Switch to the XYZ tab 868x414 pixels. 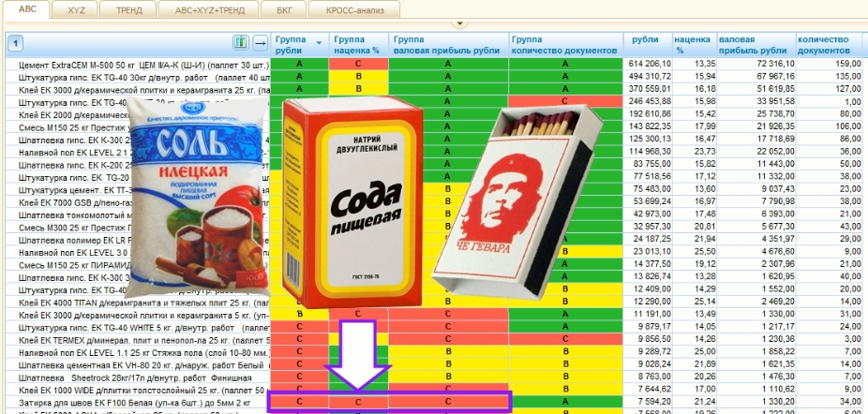(x=76, y=10)
